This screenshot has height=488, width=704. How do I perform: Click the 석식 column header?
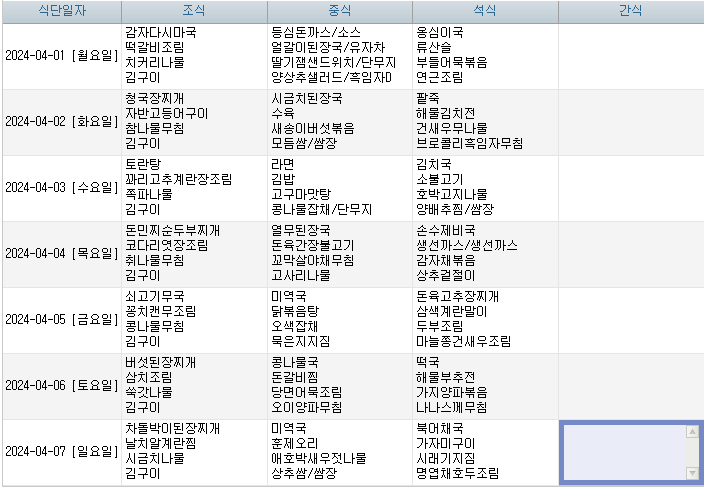(x=484, y=11)
